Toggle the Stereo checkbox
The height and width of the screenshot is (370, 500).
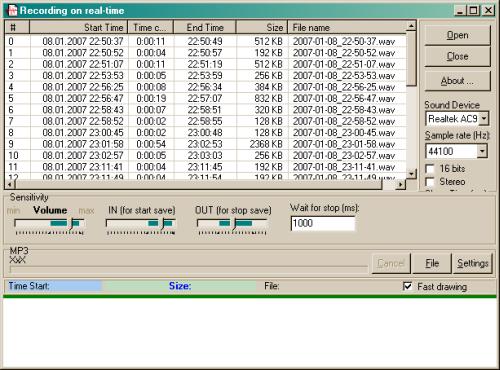point(430,182)
